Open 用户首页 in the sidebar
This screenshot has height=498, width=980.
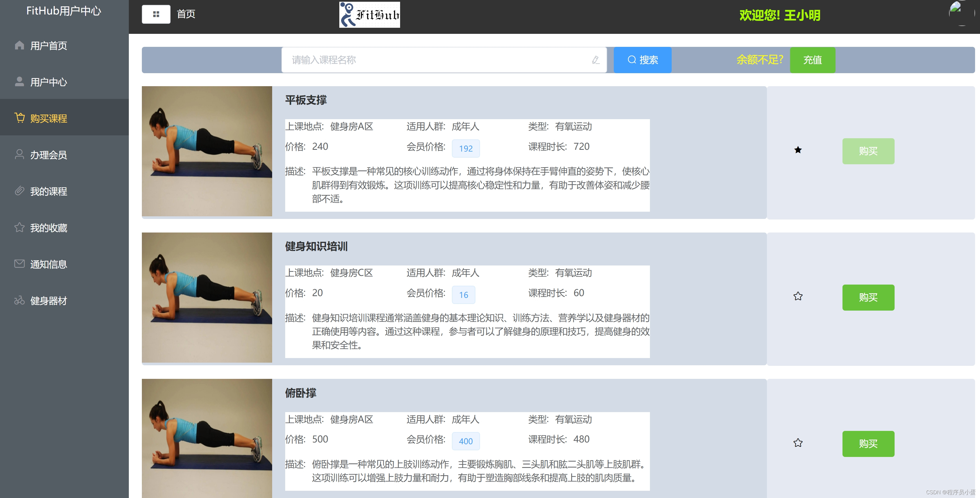coord(48,46)
